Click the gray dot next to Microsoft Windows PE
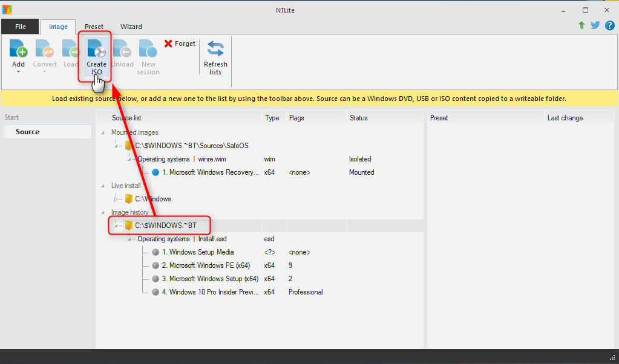This screenshot has width=619, height=364. tap(156, 265)
